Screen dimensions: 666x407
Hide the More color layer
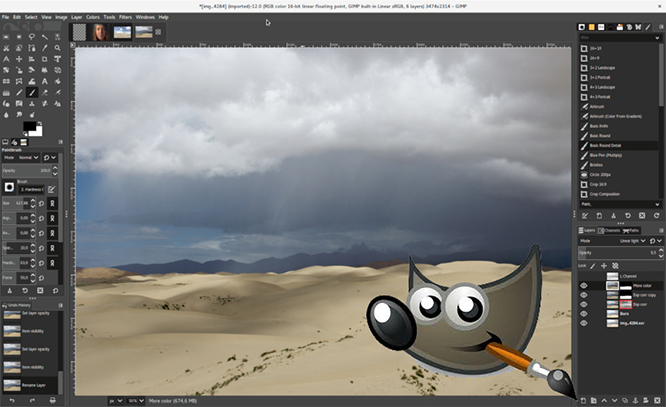pos(584,285)
